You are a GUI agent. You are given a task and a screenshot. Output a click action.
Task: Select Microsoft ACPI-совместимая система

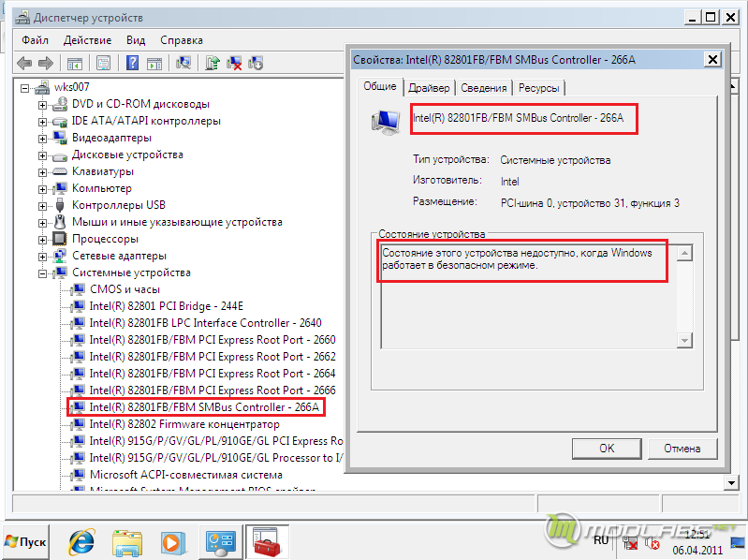[186, 475]
